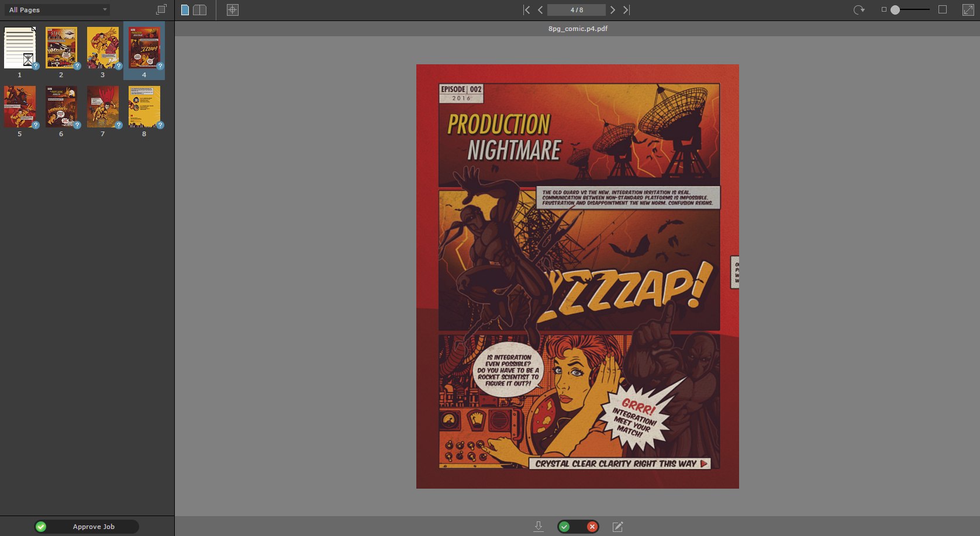Pop out the thumbnails panel
The width and height of the screenshot is (980, 536).
click(161, 9)
